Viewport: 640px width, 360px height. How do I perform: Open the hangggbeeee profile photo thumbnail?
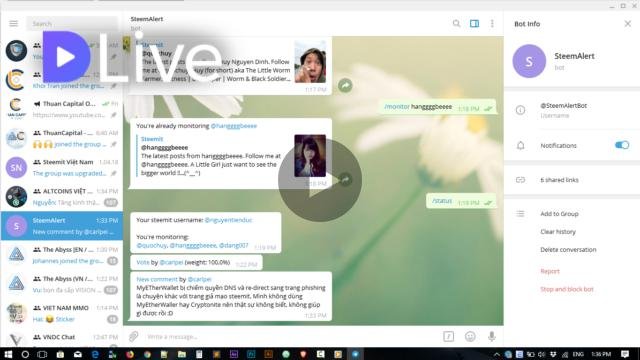click(310, 156)
